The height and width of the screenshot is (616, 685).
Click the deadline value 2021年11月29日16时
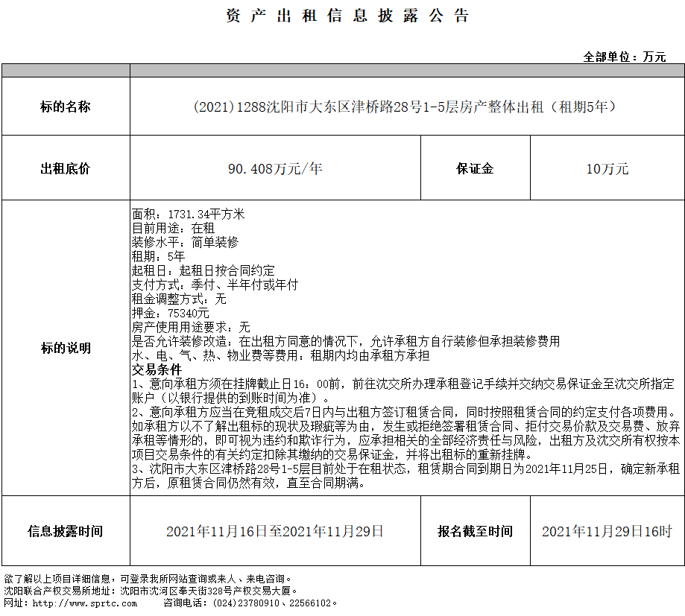tap(607, 531)
